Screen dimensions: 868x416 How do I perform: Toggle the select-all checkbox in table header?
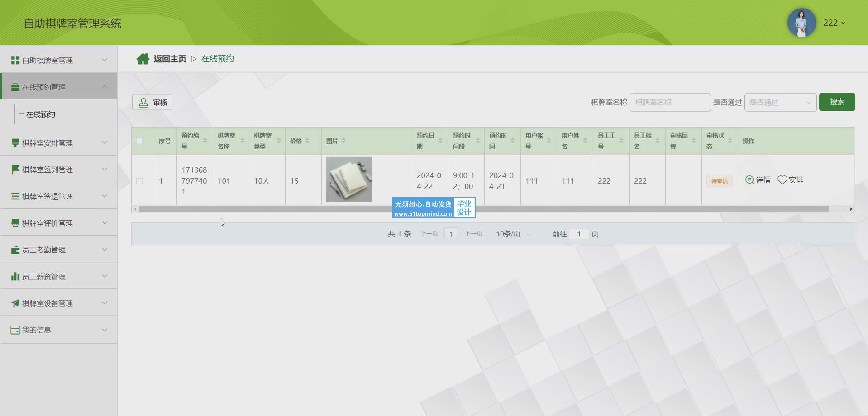point(139,141)
